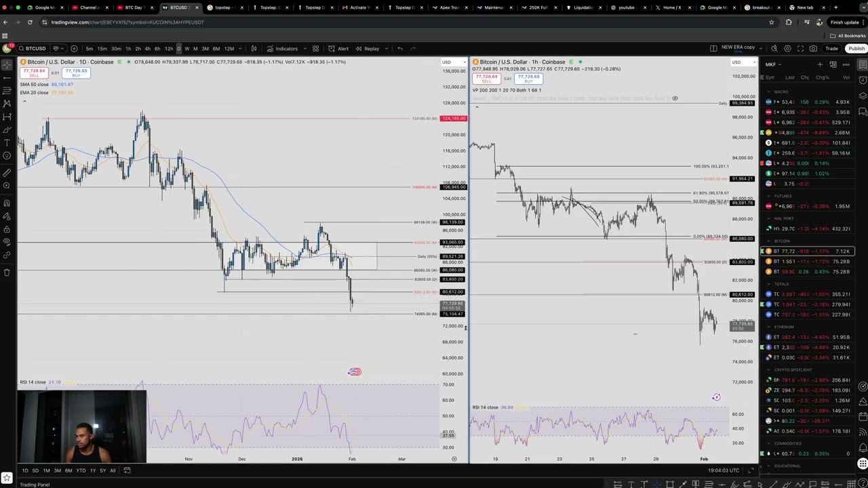Expand the NEW ERA copy layout dropdown
The height and width of the screenshot is (488, 868).
coord(761,48)
